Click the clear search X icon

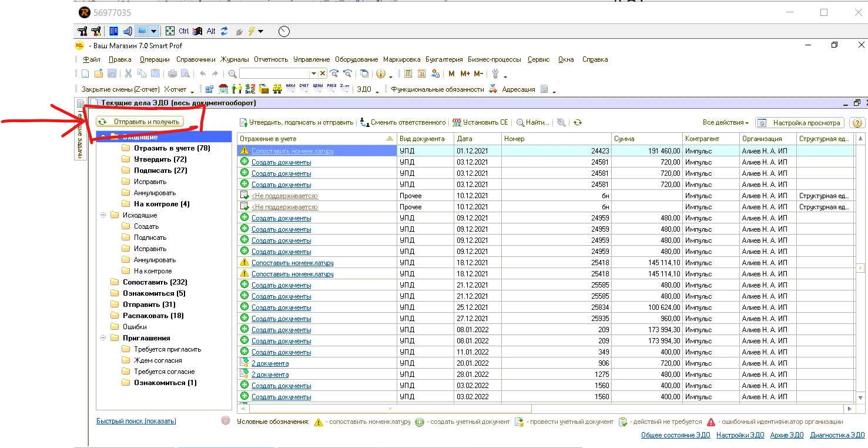click(x=323, y=73)
